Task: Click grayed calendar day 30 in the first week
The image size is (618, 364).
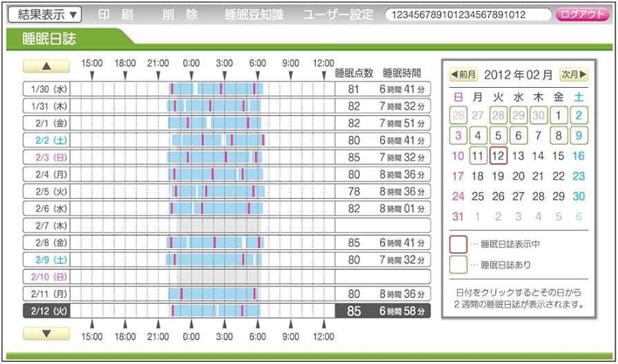Action: [539, 115]
